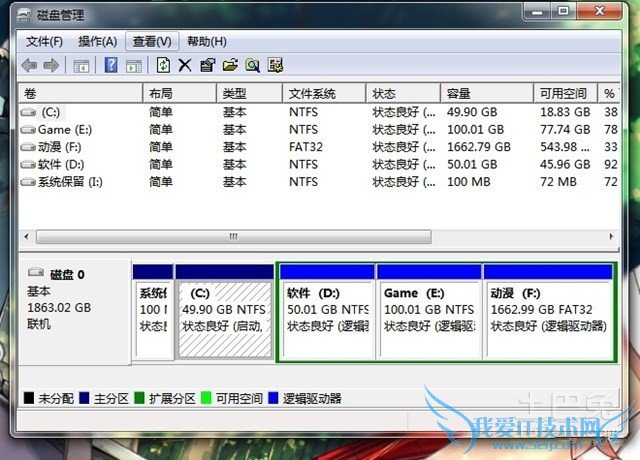Sort by the 容量 column header
The width and height of the screenshot is (640, 460).
(487, 93)
